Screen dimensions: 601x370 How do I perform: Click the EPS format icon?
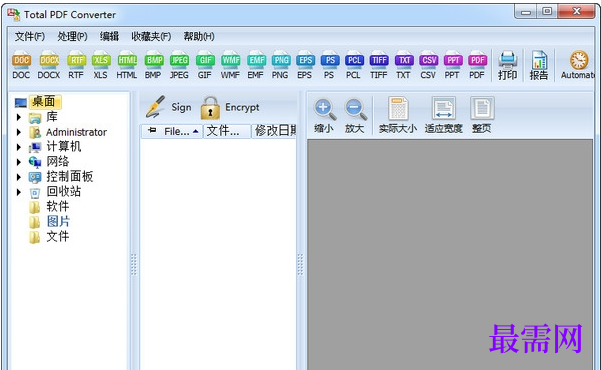305,65
